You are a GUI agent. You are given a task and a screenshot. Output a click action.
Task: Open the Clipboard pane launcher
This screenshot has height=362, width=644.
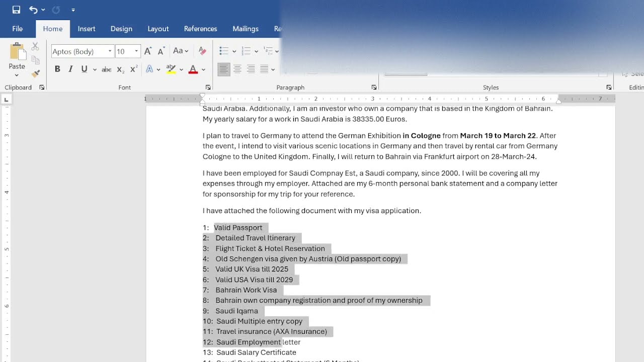(42, 87)
